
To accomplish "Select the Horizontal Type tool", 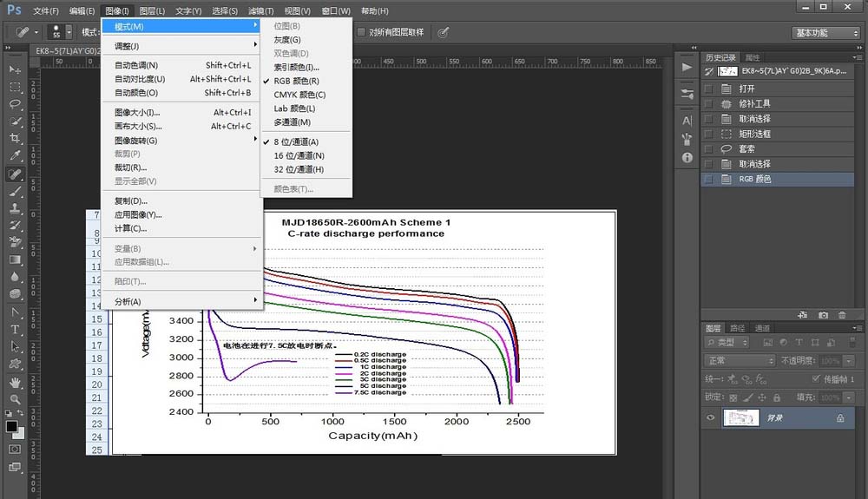I will 15,330.
